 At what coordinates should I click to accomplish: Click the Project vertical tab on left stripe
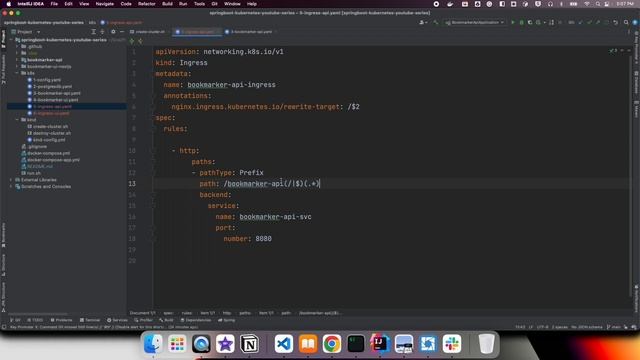click(x=4, y=39)
